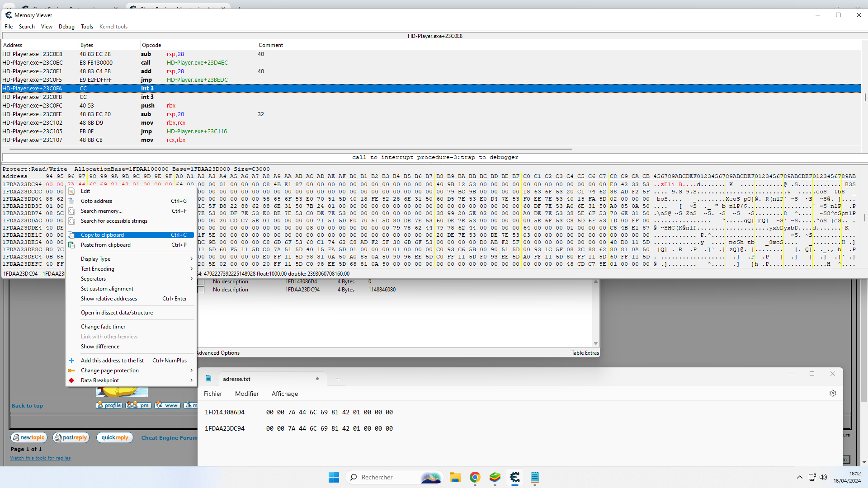
Task: Open Notepad settings gear icon
Action: (833, 393)
